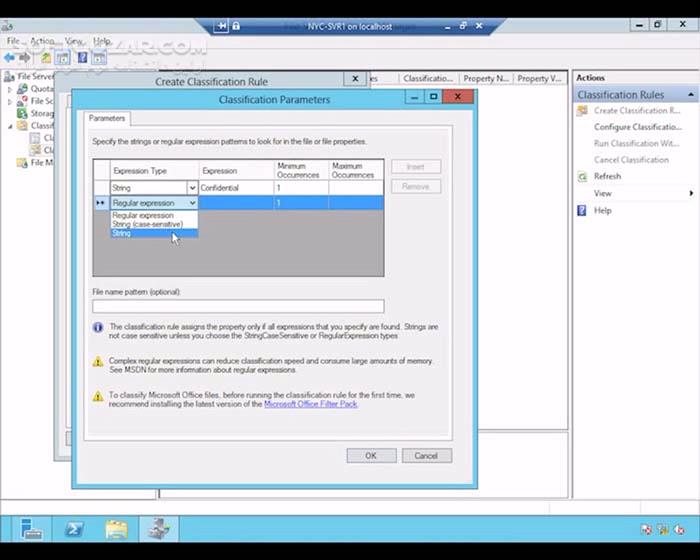700x560 pixels.
Task: Click the Show/Hide console tree toolbar icon
Action: pyautogui.click(x=62, y=58)
